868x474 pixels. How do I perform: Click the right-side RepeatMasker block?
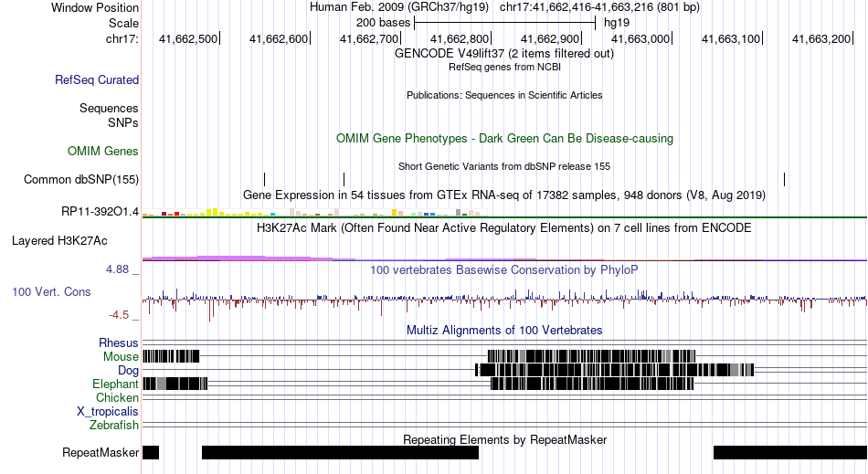(x=790, y=452)
